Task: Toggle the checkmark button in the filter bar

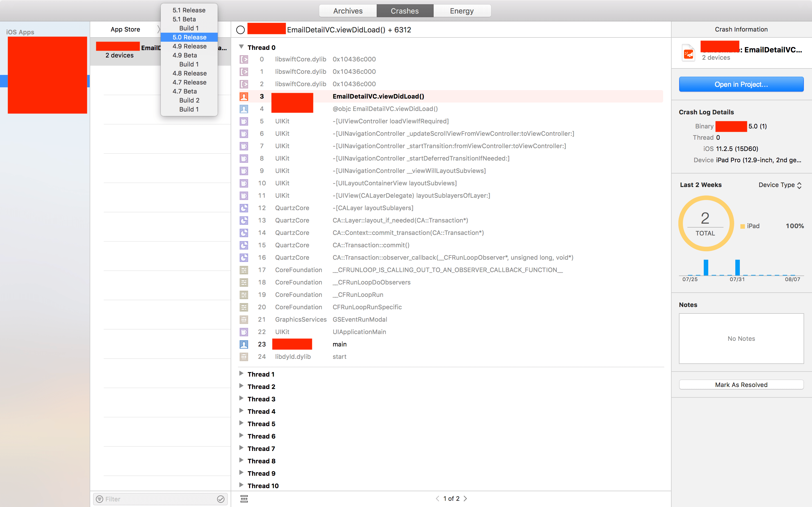Action: [x=220, y=499]
